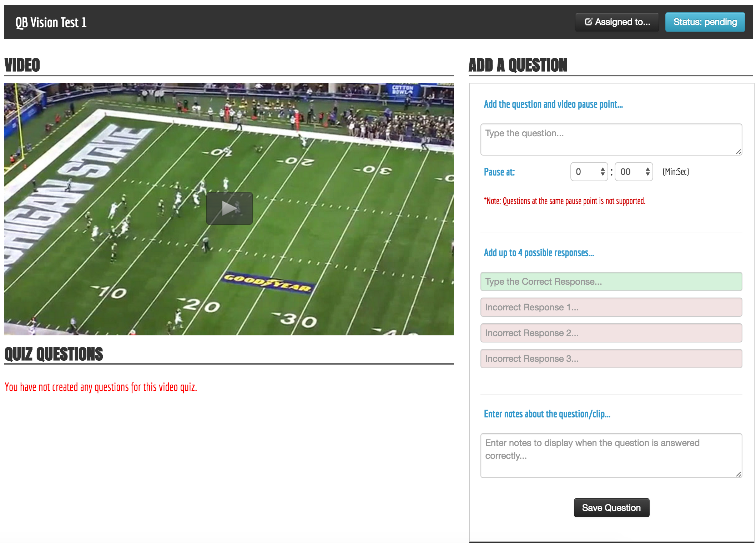Click the question textarea resize handle
The height and width of the screenshot is (543, 756).
(x=739, y=152)
